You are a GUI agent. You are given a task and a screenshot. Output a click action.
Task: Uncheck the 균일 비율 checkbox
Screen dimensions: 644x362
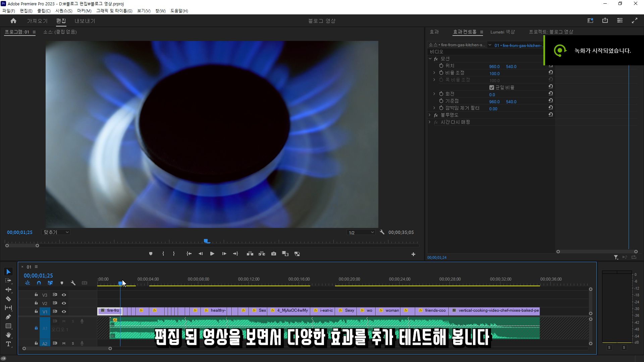(x=492, y=87)
